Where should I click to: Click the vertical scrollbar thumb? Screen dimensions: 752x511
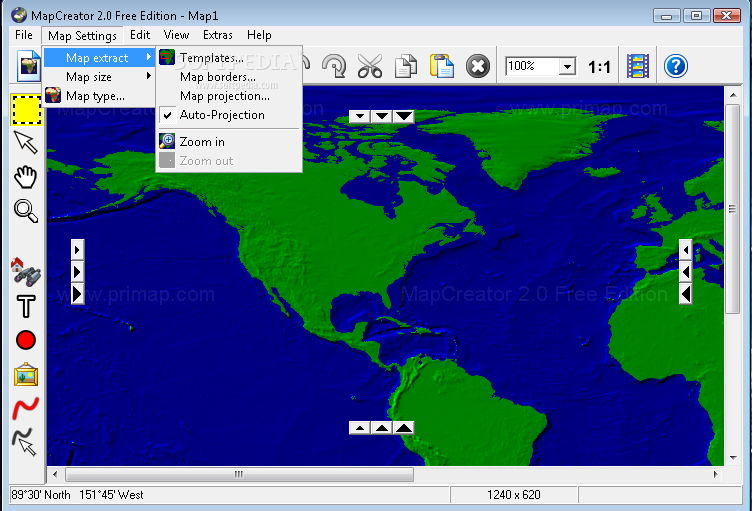[x=732, y=209]
